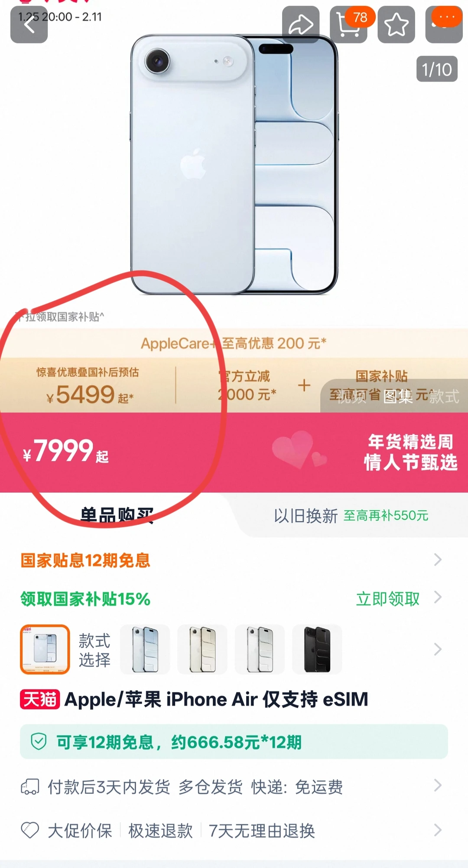The image size is (468, 868).
Task: Expand the 款式选择 row chevron
Action: (x=438, y=649)
